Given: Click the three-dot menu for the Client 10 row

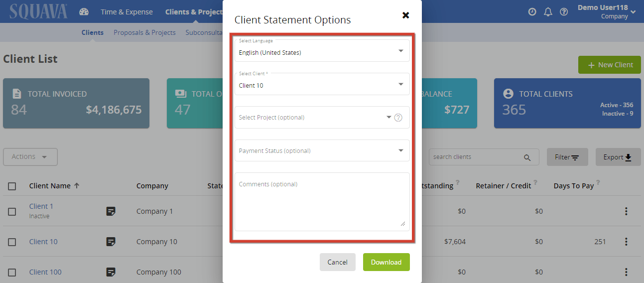Looking at the screenshot, I should (626, 242).
